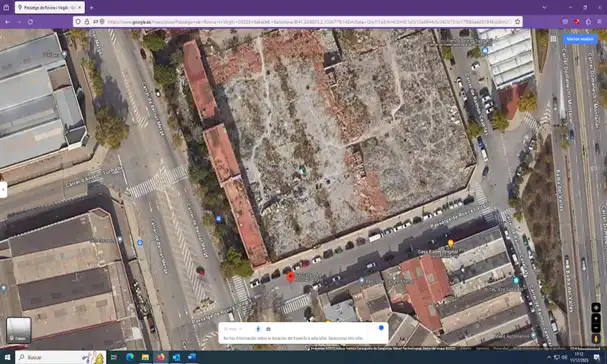This screenshot has height=364, width=607.
Task: Select the transit travel mode icon
Action: tap(268, 329)
